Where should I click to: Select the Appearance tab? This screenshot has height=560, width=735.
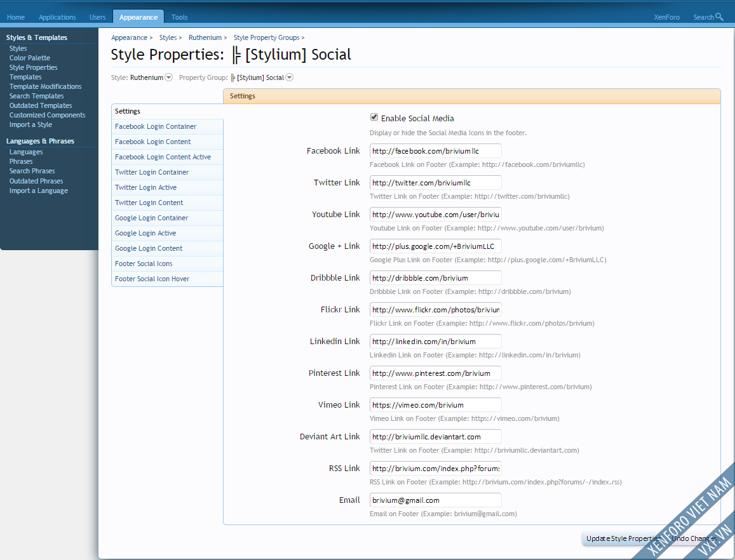point(138,17)
